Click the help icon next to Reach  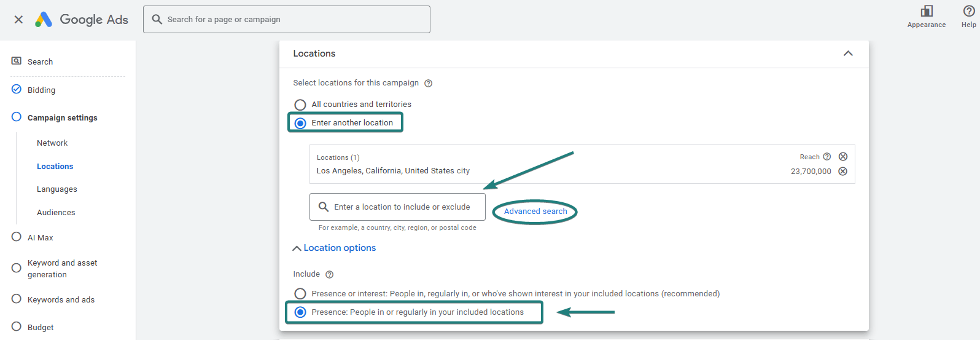pos(827,157)
